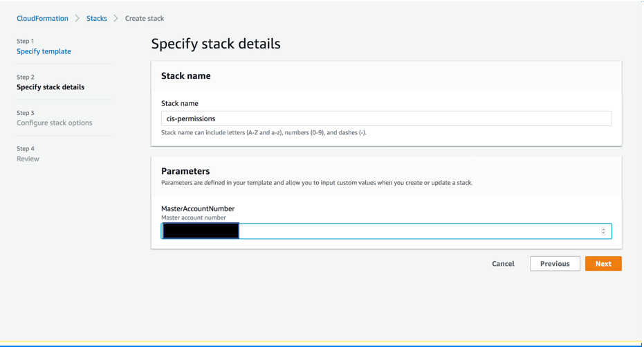The image size is (644, 347).
Task: Focus the MasterAccountNumber input field
Action: click(386, 231)
